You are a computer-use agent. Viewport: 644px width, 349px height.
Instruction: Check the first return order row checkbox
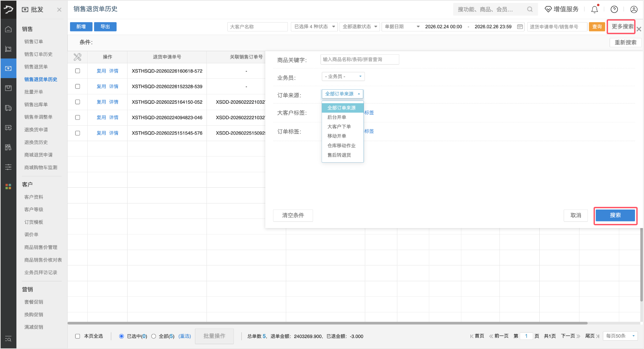77,71
